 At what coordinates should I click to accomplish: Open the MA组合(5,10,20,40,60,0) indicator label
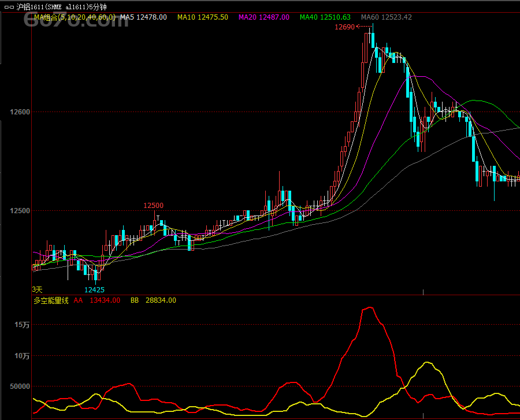[x=74, y=17]
